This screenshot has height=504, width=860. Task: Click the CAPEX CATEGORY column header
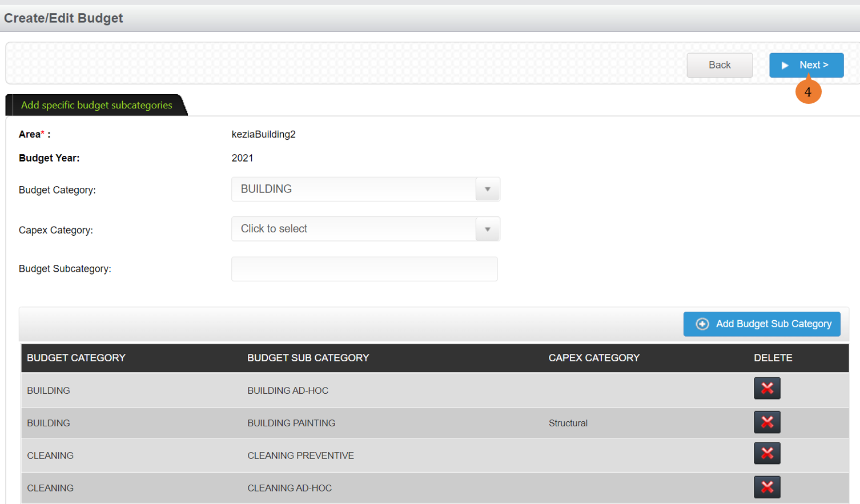click(x=594, y=358)
